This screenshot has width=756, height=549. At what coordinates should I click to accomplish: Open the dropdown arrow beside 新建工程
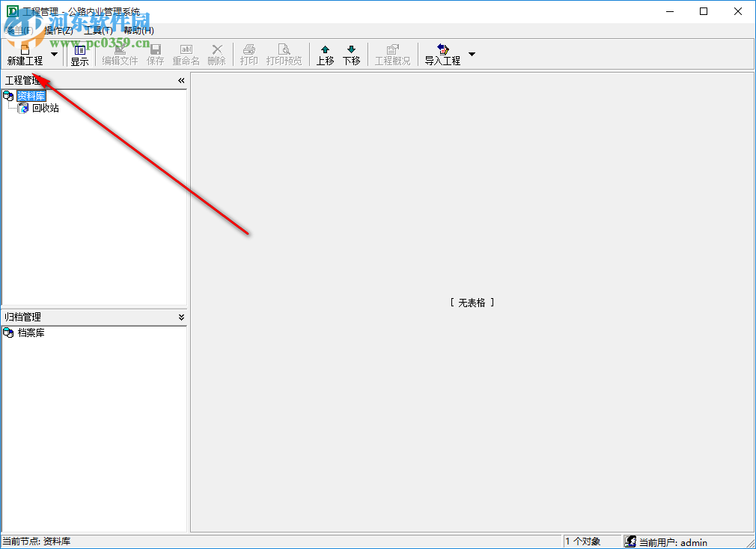[x=54, y=54]
